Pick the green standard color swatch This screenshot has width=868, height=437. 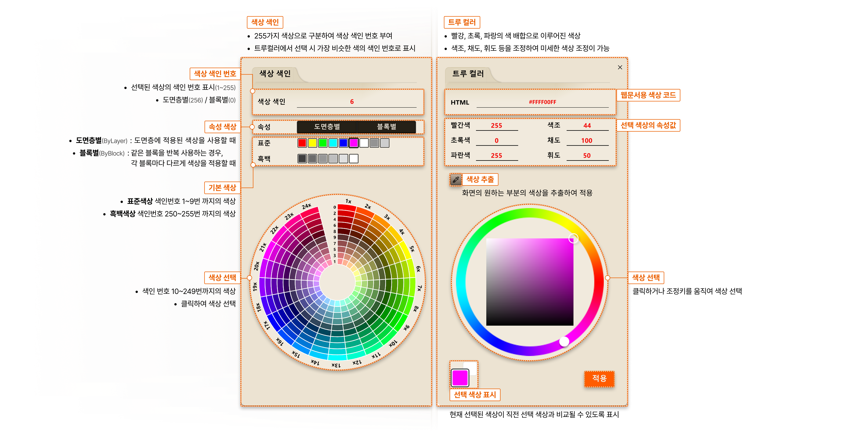point(323,143)
